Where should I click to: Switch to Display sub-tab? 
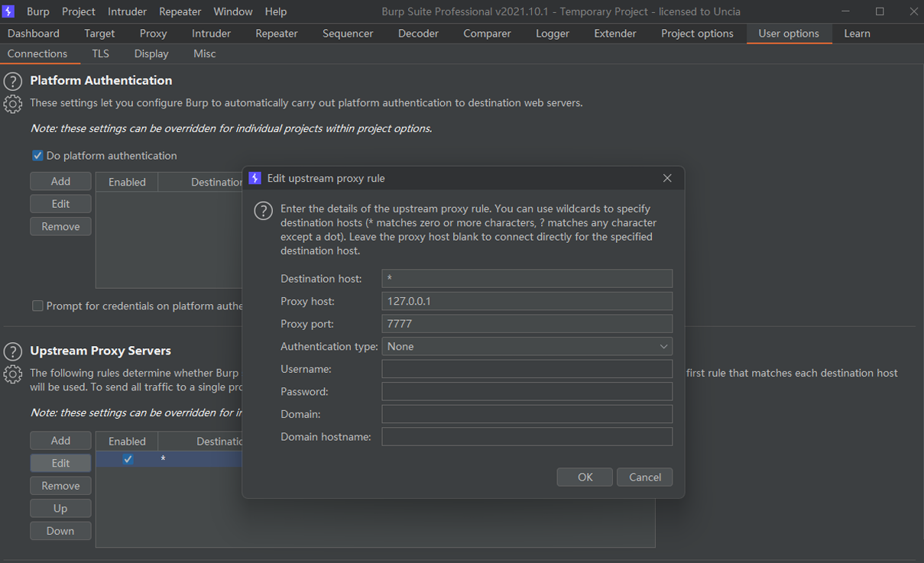click(151, 54)
